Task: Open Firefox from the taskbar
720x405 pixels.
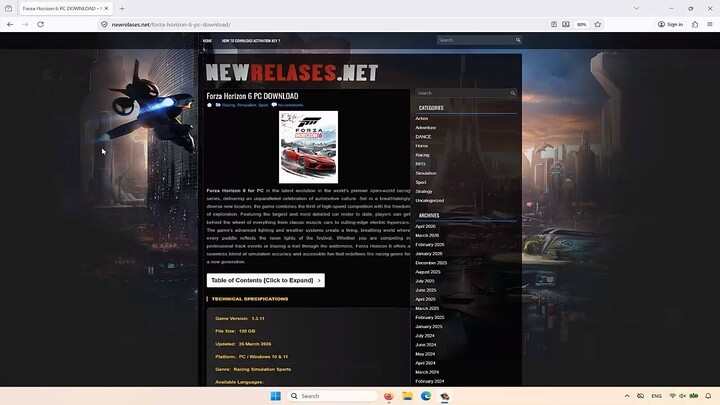Action: (388, 396)
